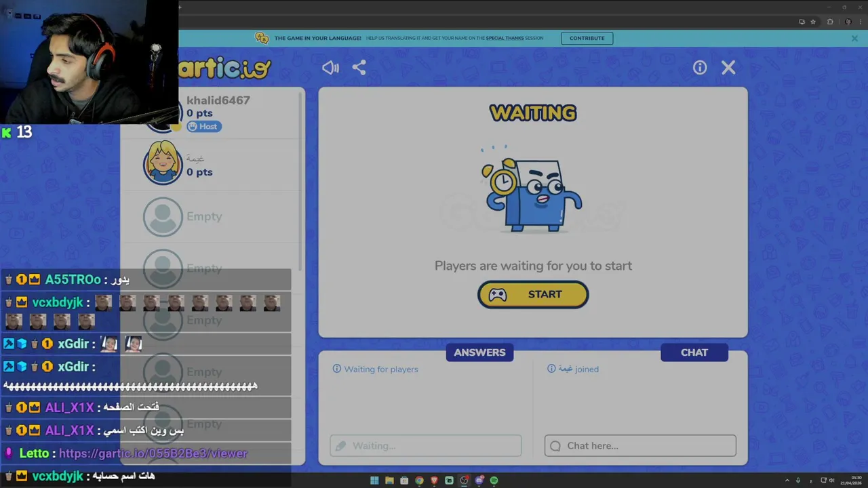The width and height of the screenshot is (868, 488).
Task: Focus the Chat here... input field
Action: 640,445
